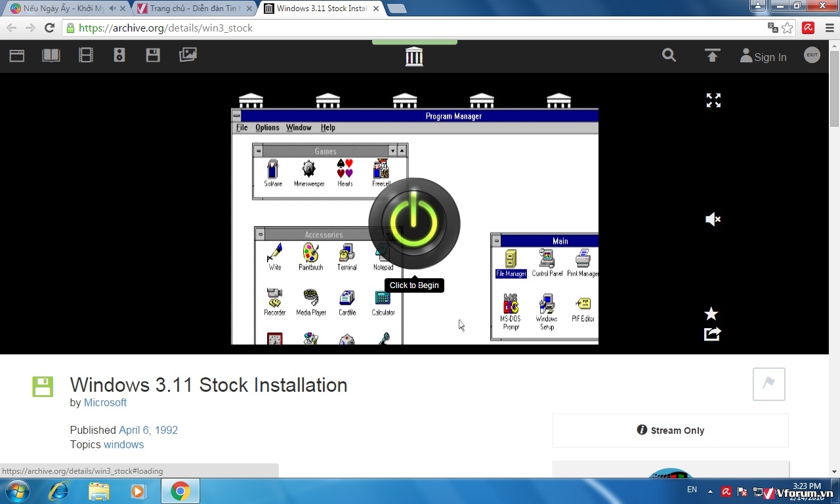This screenshot has width=840, height=504.
Task: Maximize Games window with up arrow
Action: point(402,151)
